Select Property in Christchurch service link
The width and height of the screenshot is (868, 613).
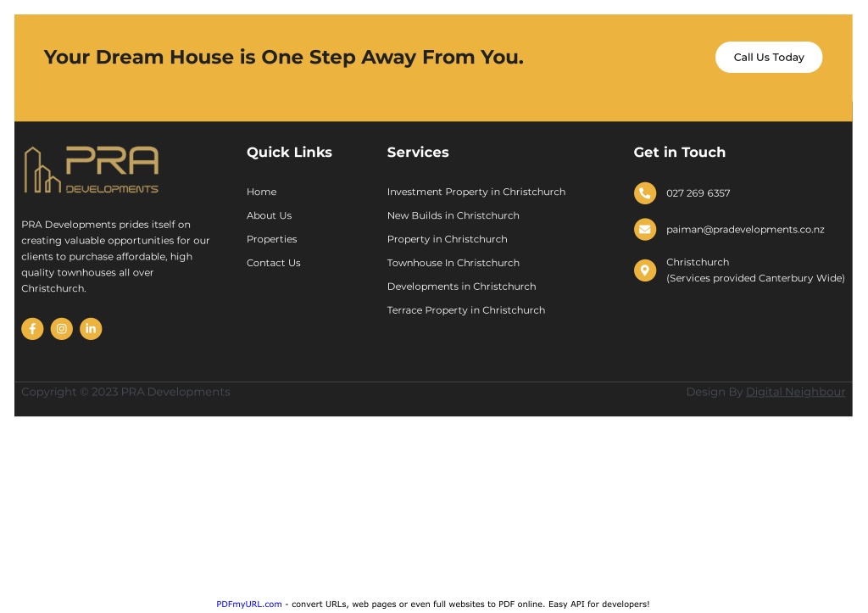click(x=447, y=239)
